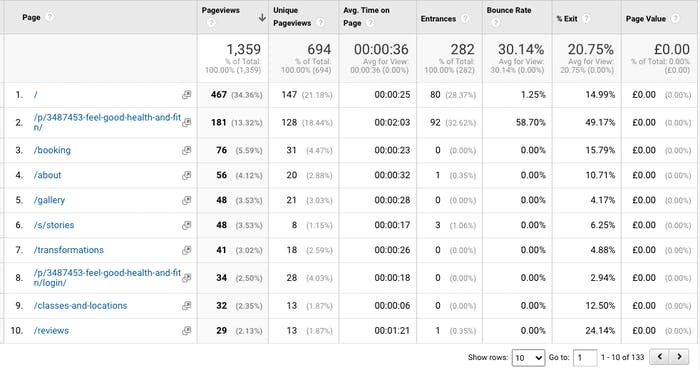Viewport: 700px width, 370px height.
Task: Open the /transformations page link
Action: click(x=68, y=250)
